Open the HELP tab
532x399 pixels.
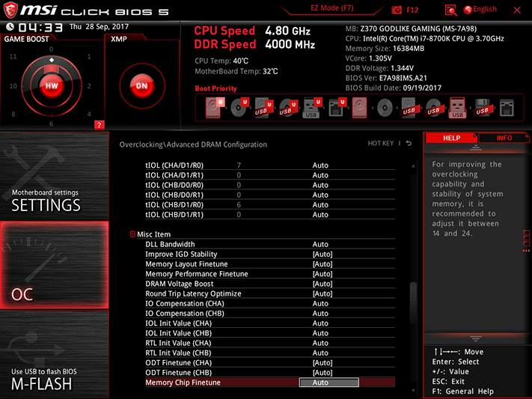pos(451,138)
